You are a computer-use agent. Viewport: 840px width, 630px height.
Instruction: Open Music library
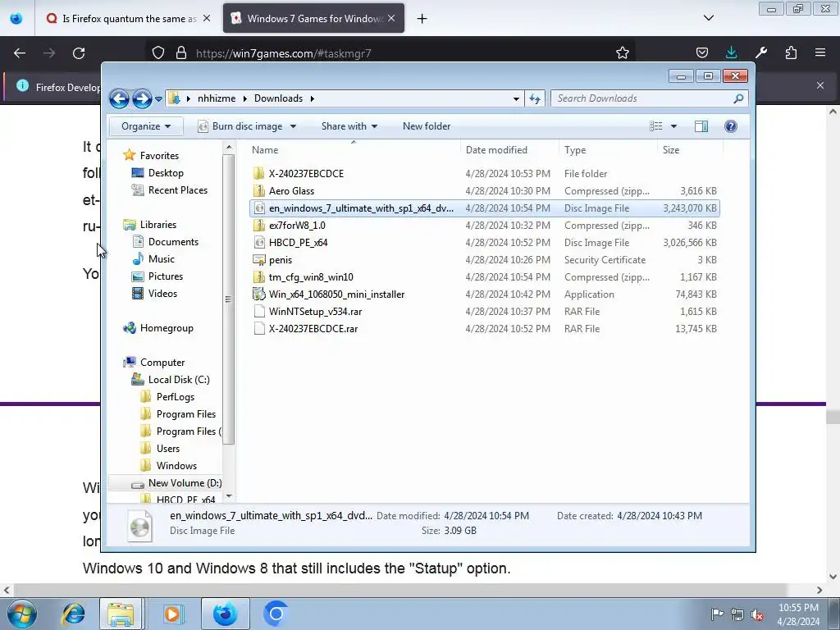(162, 258)
